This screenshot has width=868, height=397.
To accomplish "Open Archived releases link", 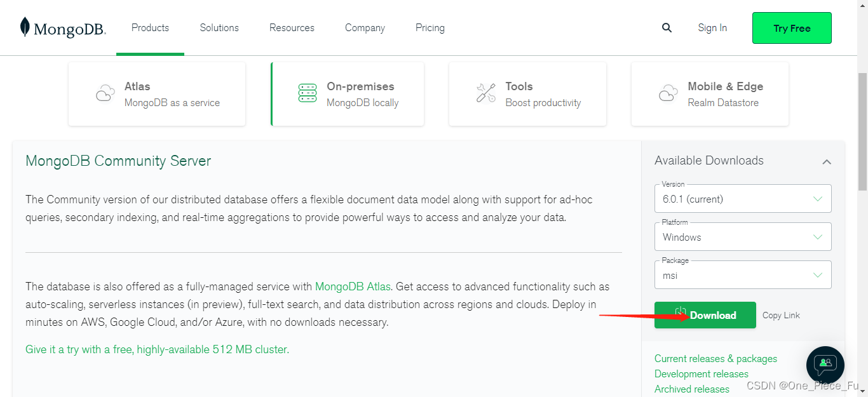I will (692, 389).
